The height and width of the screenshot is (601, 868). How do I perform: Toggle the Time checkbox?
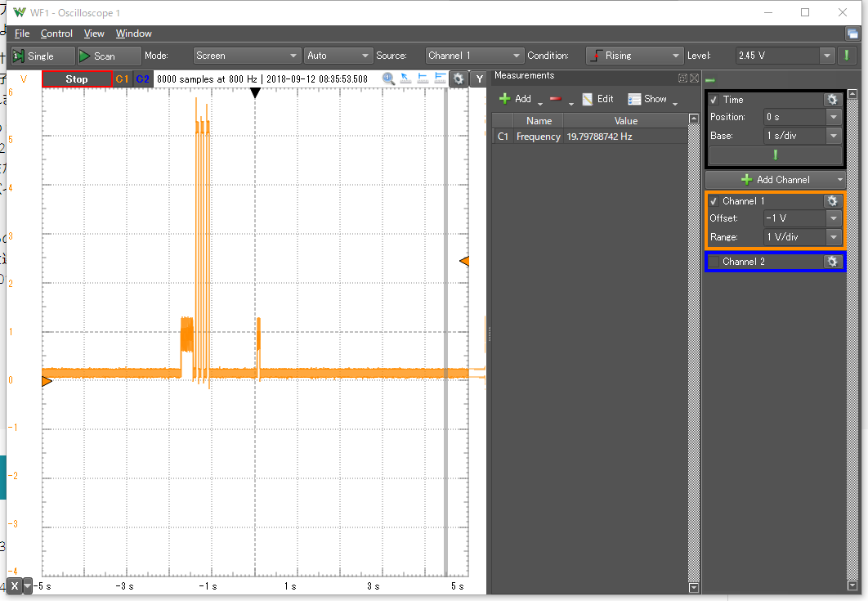click(x=714, y=100)
